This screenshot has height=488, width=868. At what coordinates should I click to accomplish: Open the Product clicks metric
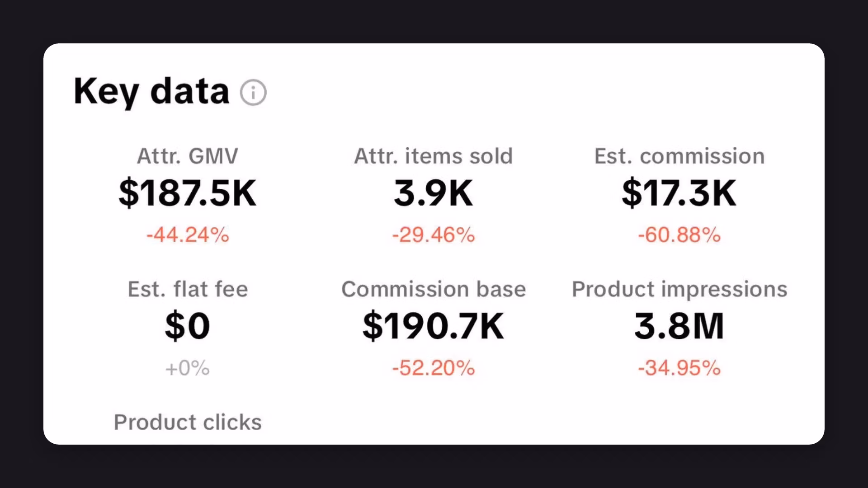188,422
